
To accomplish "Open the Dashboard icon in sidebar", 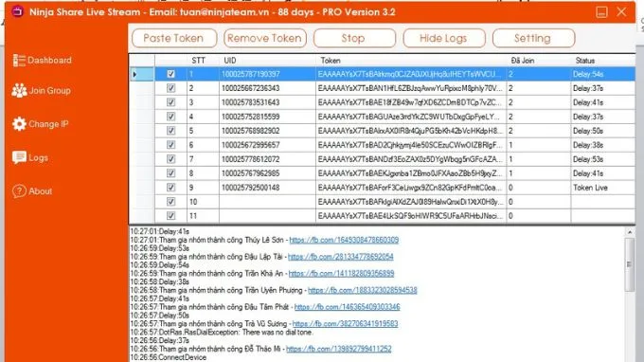I will 19,61.
